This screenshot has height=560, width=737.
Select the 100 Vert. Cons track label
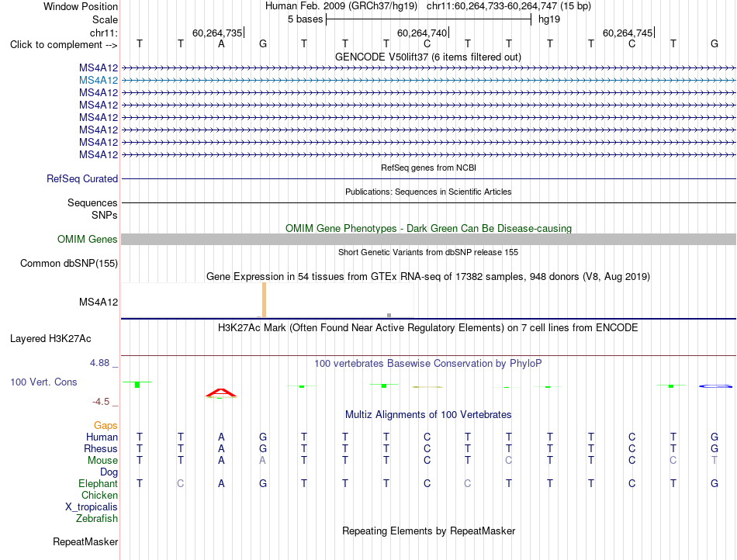pos(43,382)
